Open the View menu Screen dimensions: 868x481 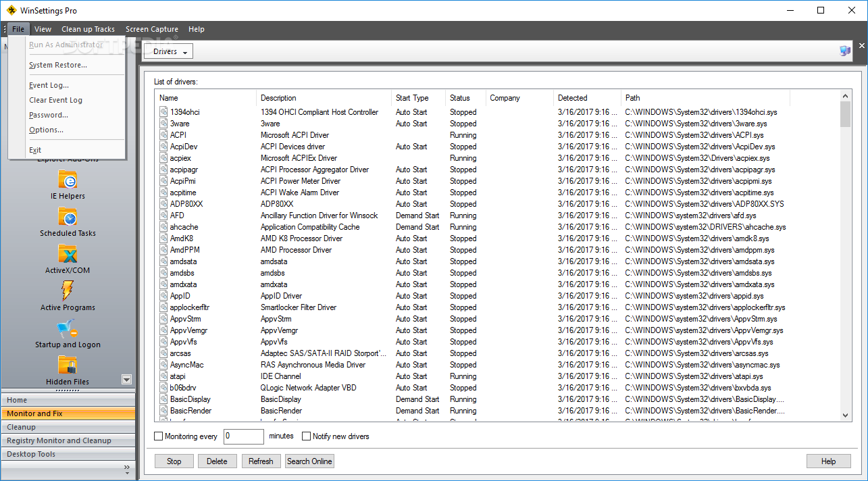pyautogui.click(x=43, y=29)
